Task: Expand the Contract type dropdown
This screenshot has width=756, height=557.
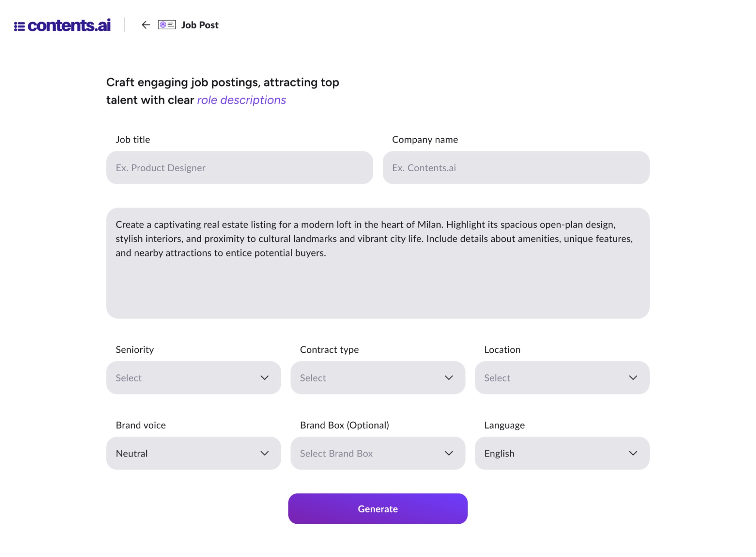Action: pos(377,378)
